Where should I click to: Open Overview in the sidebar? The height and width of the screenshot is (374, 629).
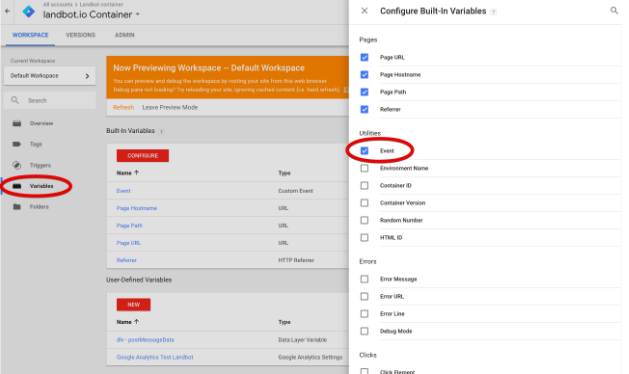pos(41,123)
